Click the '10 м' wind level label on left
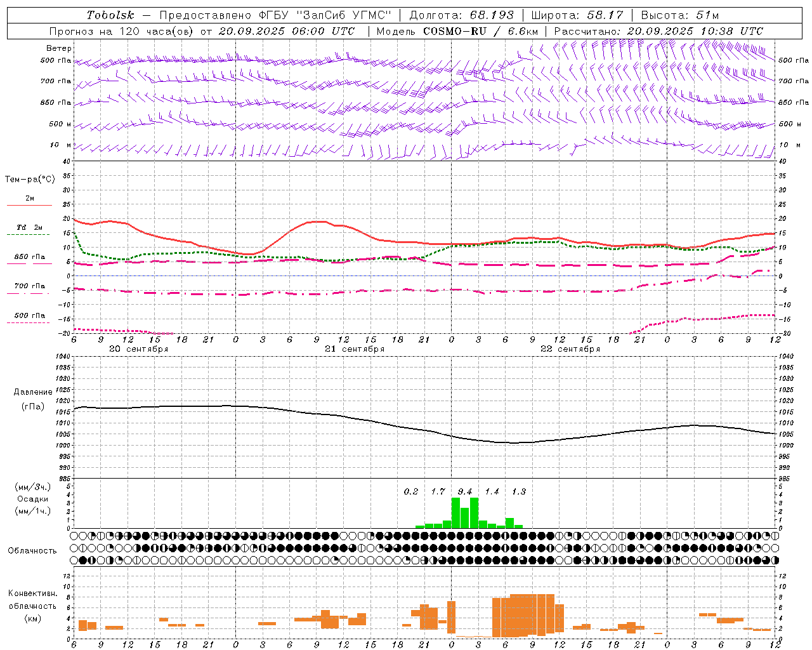The height and width of the screenshot is (650, 812). (x=60, y=145)
